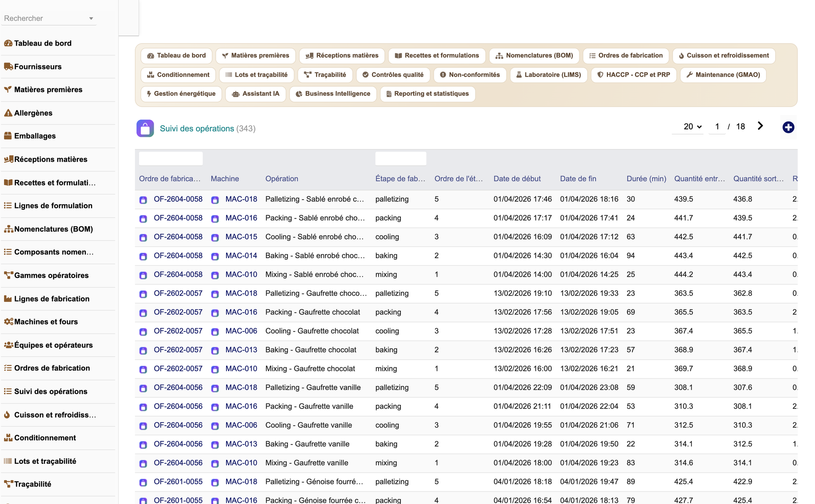Screen dimensions: 815x504
Task: Click the exclamation icon on Non-conformités
Action: click(443, 75)
